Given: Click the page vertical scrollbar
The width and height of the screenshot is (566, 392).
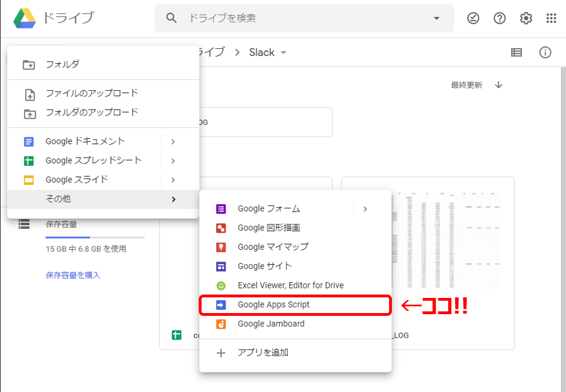Looking at the screenshot, I should click(563, 230).
